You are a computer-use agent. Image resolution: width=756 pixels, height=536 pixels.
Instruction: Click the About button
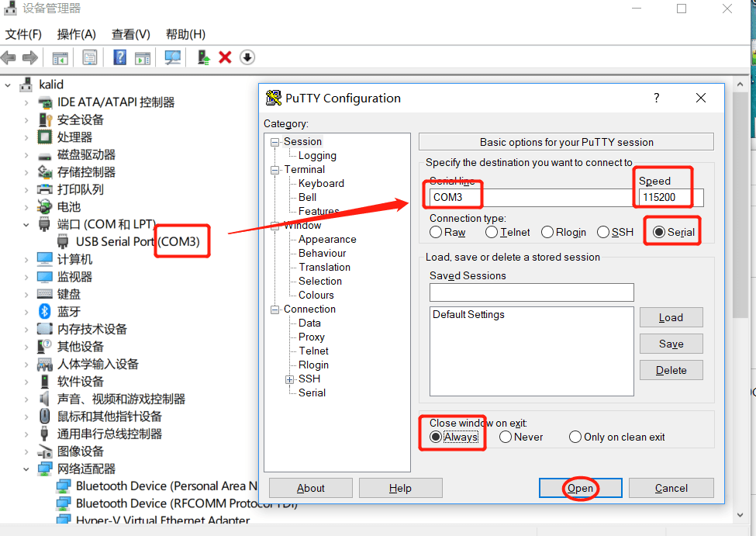(310, 488)
